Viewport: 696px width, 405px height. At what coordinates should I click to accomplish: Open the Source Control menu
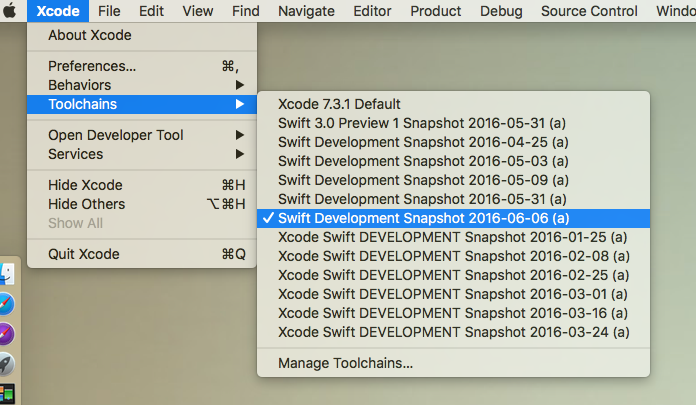pos(589,11)
